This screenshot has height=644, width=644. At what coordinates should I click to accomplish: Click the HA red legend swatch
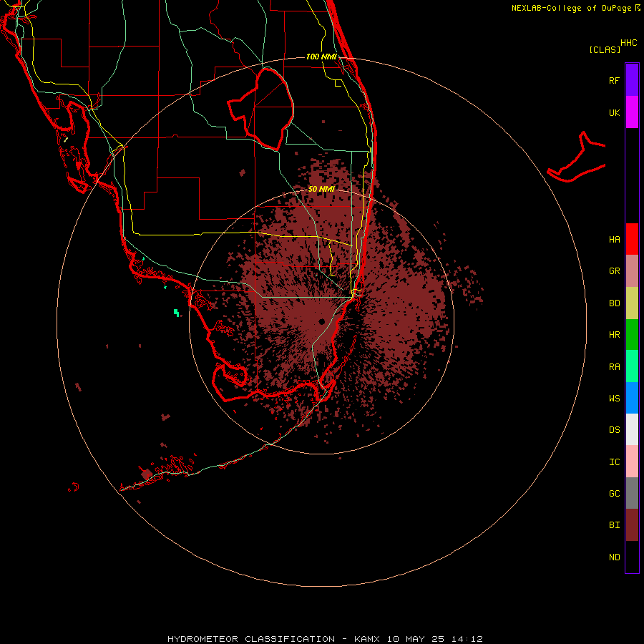click(632, 239)
